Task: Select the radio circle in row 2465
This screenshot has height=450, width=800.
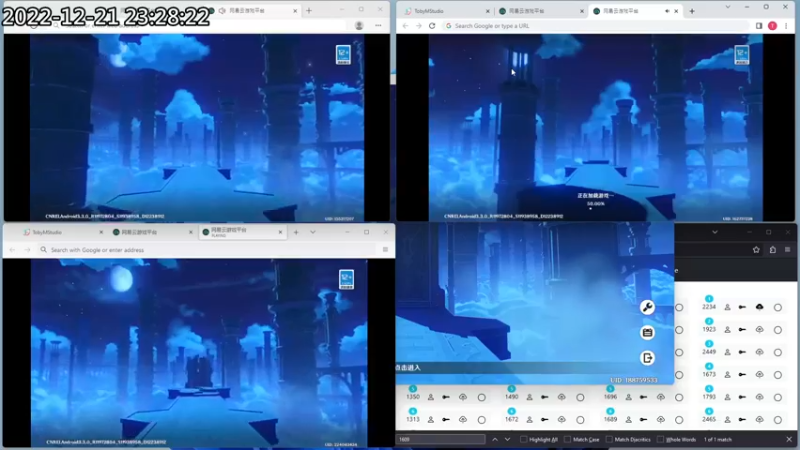Action: (x=778, y=420)
